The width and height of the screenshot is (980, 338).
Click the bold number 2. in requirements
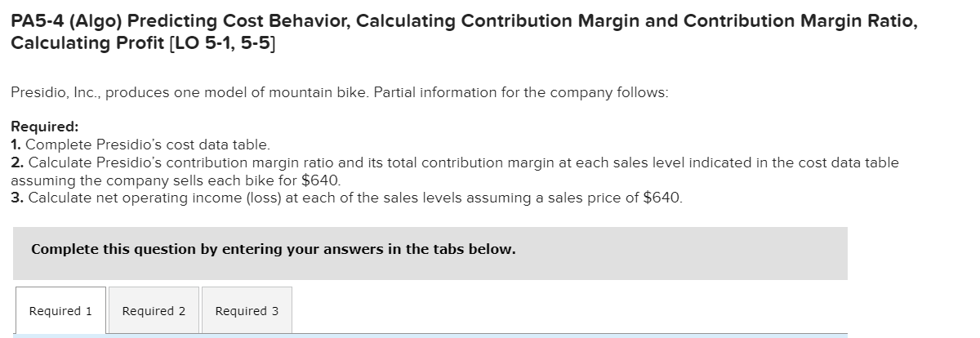point(17,162)
